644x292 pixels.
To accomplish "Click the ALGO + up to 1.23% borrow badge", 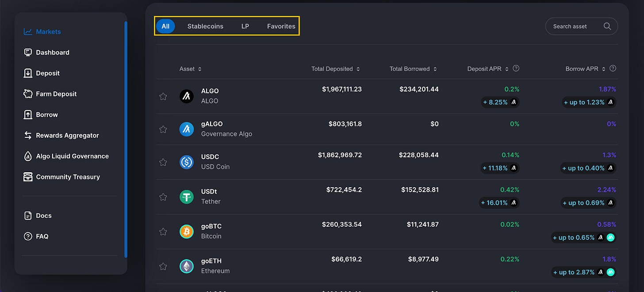I will coord(589,102).
